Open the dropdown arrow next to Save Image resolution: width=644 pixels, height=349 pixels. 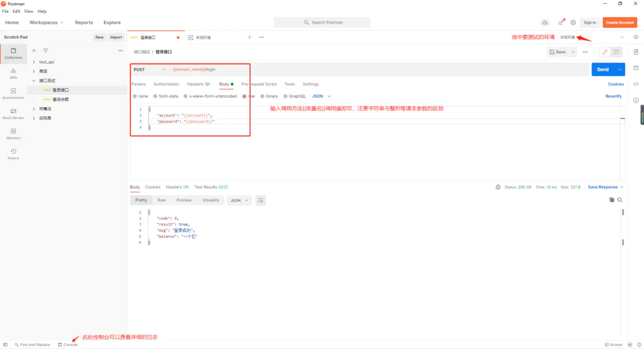tap(573, 52)
